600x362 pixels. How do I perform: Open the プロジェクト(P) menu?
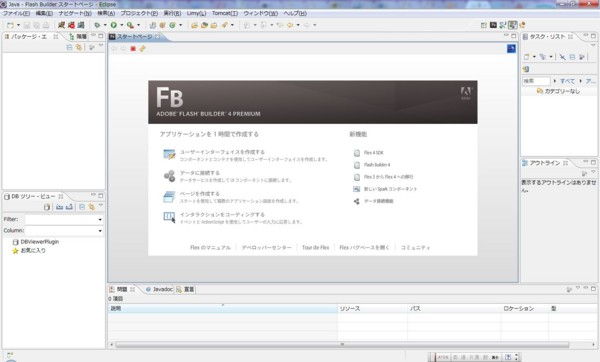point(139,13)
